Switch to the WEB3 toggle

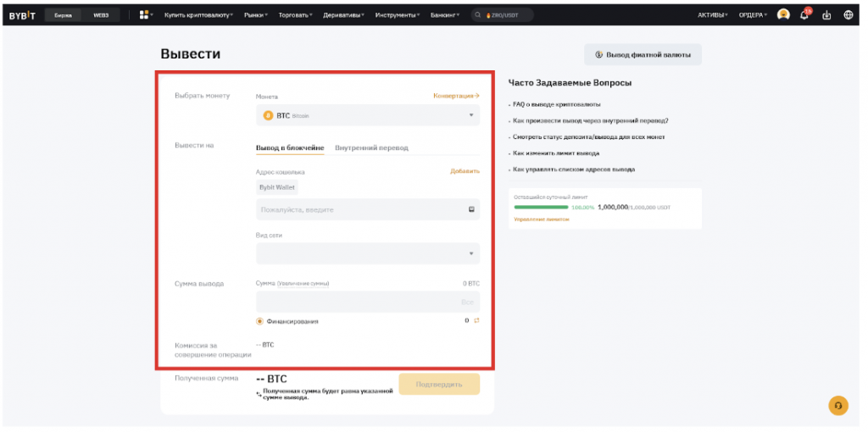101,14
